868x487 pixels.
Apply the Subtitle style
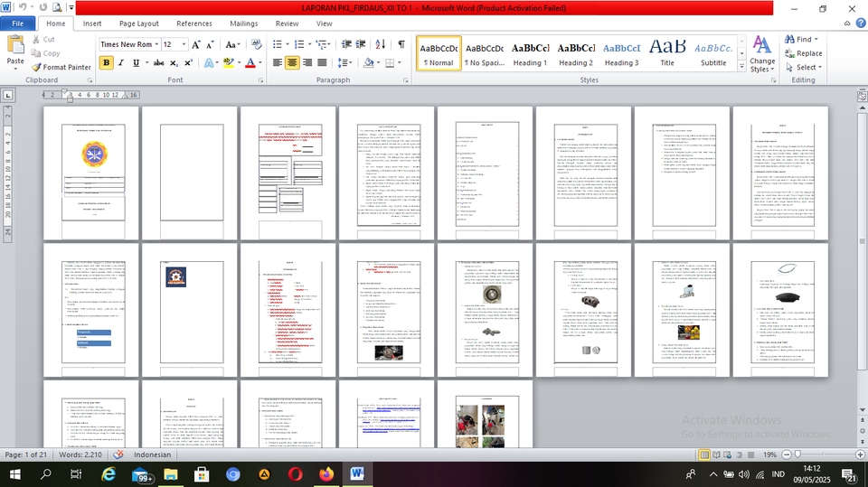[x=713, y=53]
